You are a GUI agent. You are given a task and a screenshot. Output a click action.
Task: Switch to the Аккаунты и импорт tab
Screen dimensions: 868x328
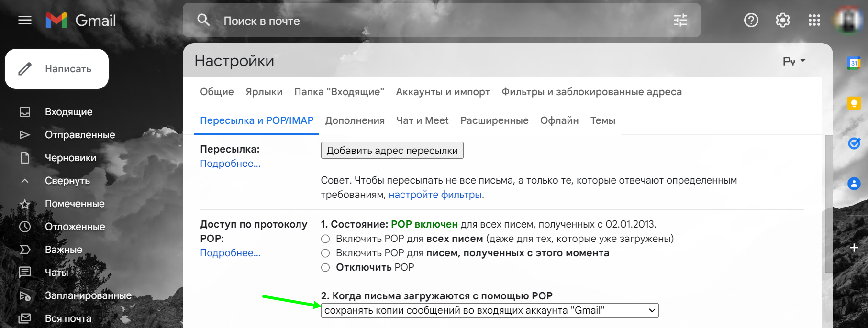point(443,92)
